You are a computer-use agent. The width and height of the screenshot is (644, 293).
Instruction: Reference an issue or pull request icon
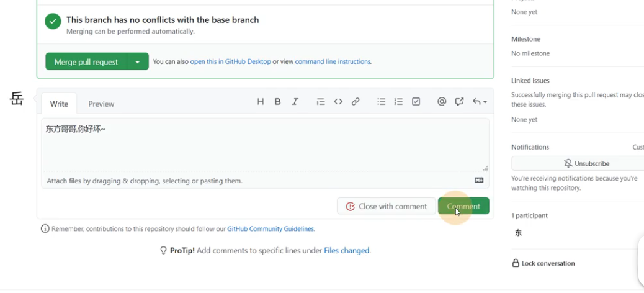[459, 102]
